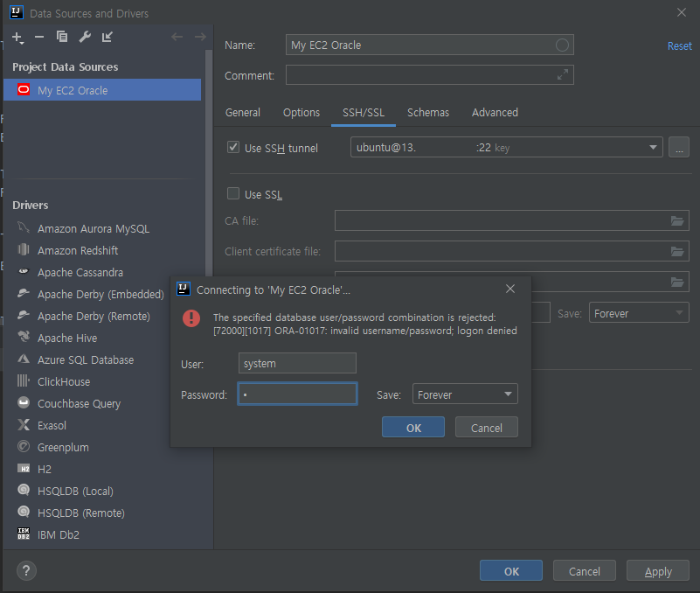Click the make global import arrow icon
This screenshot has height=593, width=700.
click(107, 37)
